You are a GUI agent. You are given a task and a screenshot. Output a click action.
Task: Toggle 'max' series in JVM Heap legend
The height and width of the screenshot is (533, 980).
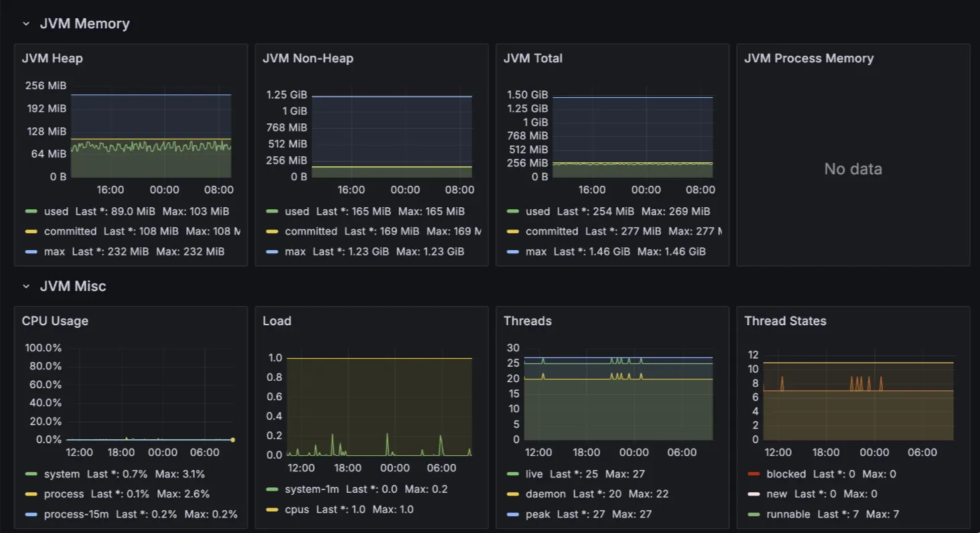click(x=54, y=251)
